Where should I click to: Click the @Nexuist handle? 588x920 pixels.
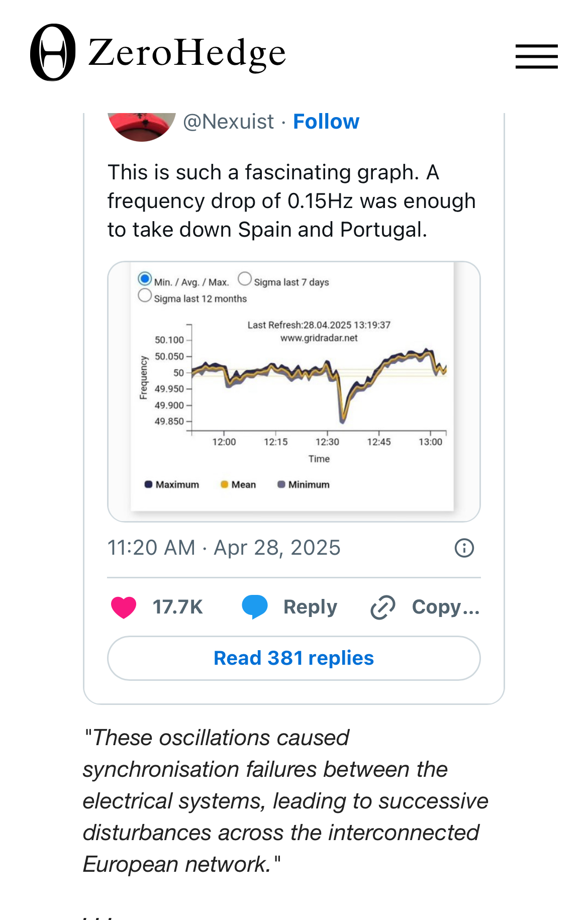229,122
